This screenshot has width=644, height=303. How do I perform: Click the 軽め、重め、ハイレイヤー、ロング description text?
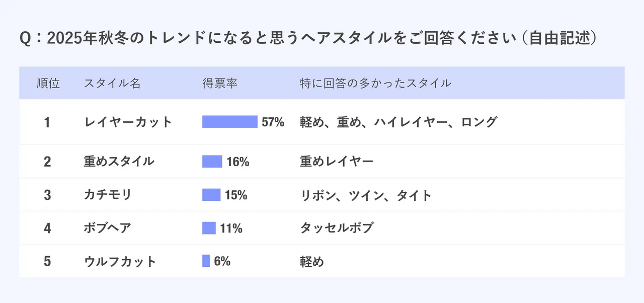[398, 122]
